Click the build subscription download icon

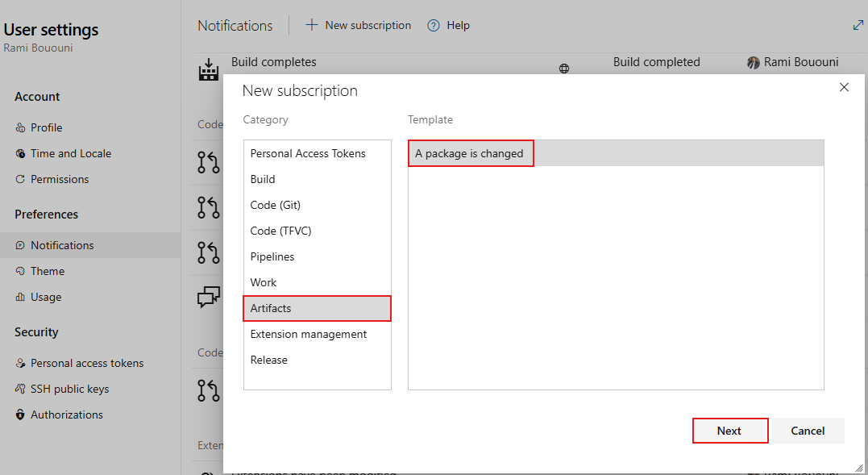pos(208,69)
